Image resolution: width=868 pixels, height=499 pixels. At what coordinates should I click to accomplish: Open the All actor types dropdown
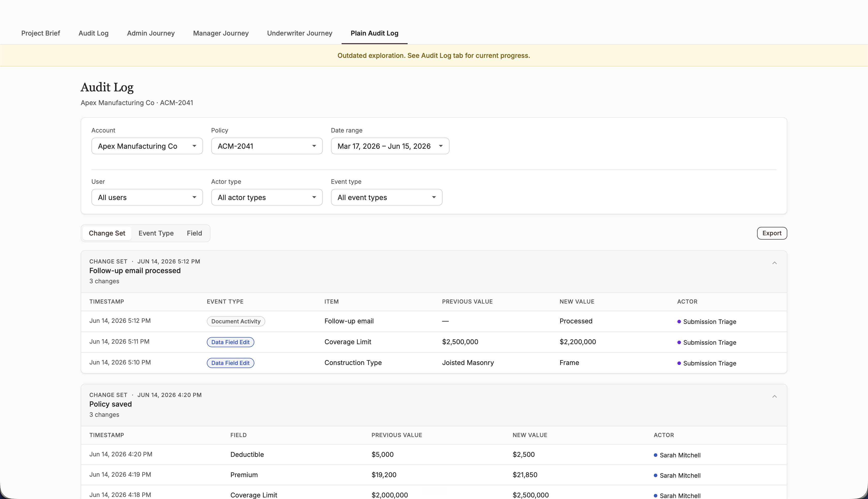point(266,197)
